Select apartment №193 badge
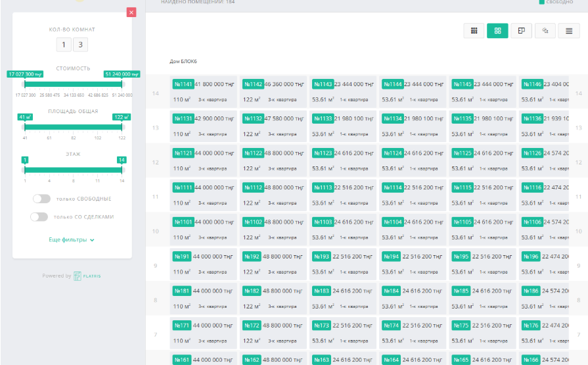588x365 pixels. 321,256
